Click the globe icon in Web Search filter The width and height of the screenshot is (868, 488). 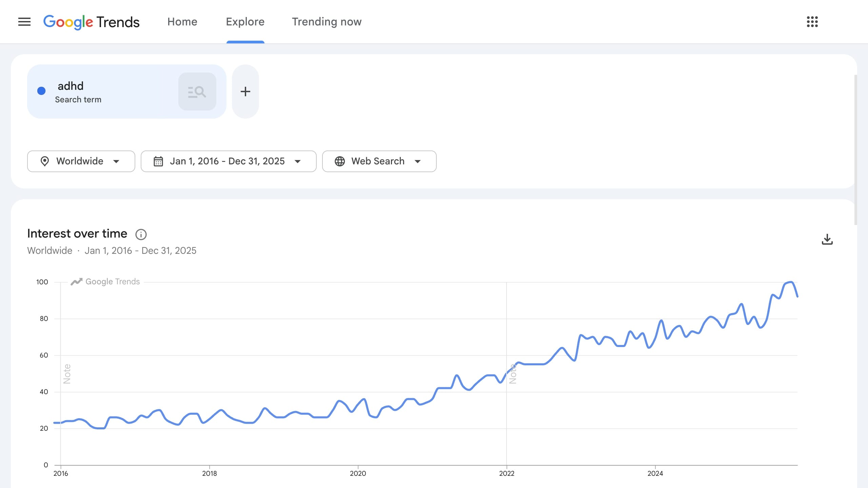coord(340,161)
